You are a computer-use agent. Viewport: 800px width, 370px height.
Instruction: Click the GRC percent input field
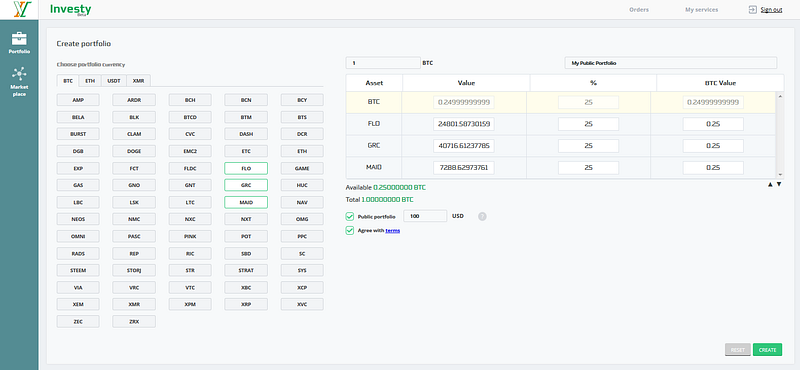(x=588, y=146)
